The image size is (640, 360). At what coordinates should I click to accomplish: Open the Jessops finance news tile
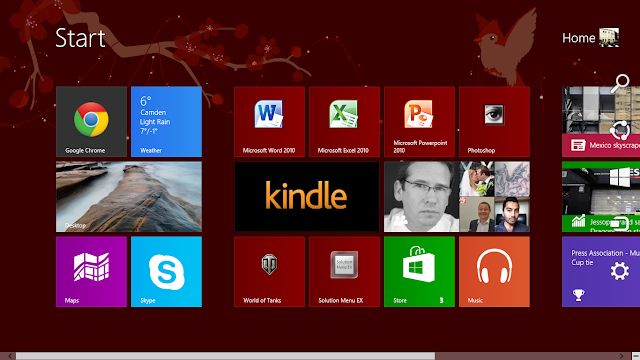pos(601,197)
